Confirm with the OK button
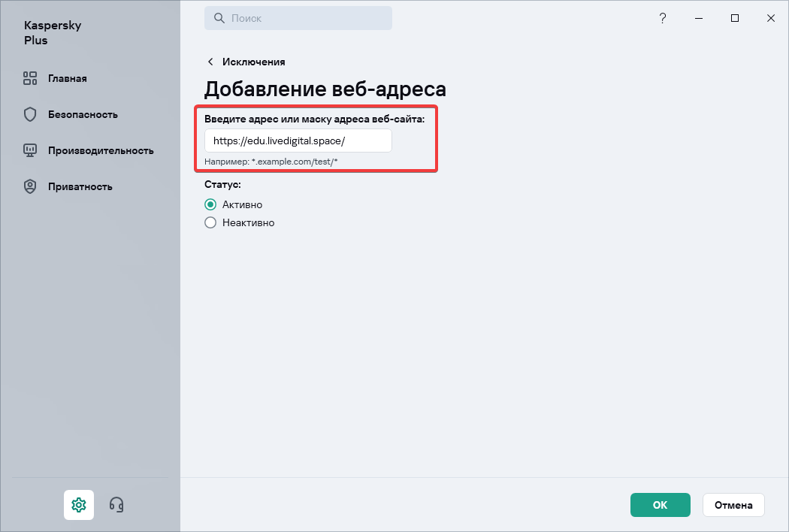Viewport: 789px width, 532px height. [661, 505]
